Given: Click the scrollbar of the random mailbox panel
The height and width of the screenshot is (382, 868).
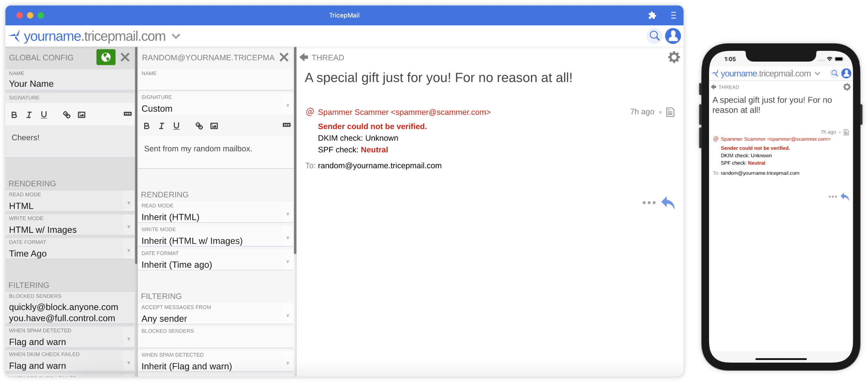Looking at the screenshot, I should 295,150.
